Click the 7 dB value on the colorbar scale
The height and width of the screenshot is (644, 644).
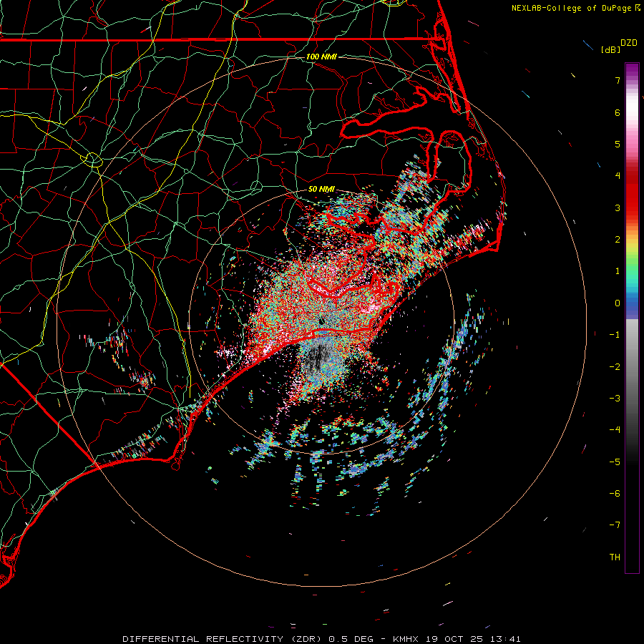pos(618,80)
